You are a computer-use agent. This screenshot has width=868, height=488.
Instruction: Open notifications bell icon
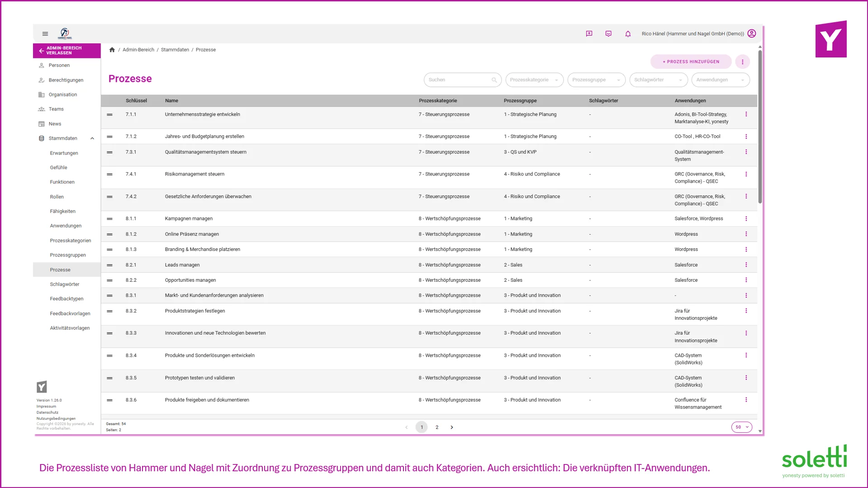tap(628, 34)
